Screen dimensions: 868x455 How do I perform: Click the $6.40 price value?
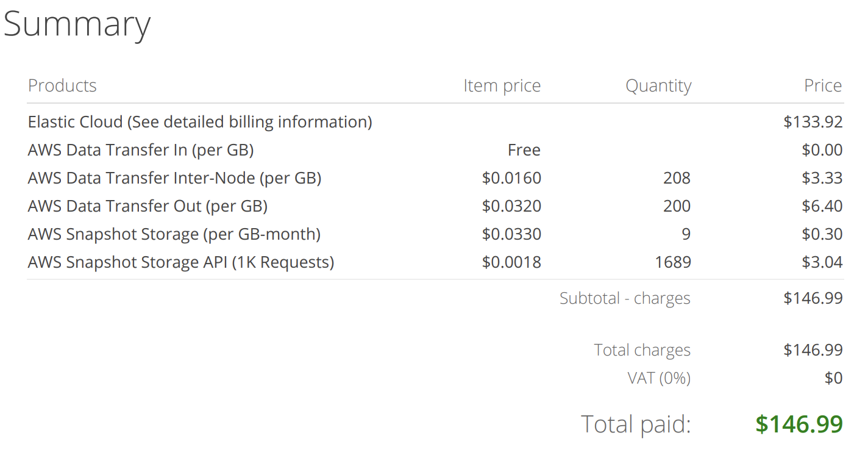tap(822, 206)
